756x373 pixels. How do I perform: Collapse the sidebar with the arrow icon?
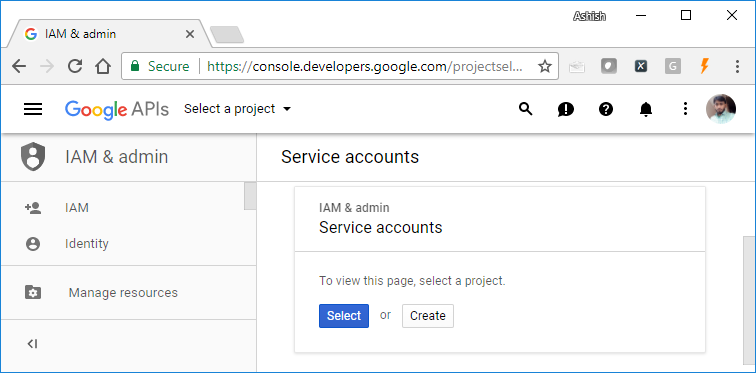pyautogui.click(x=32, y=344)
